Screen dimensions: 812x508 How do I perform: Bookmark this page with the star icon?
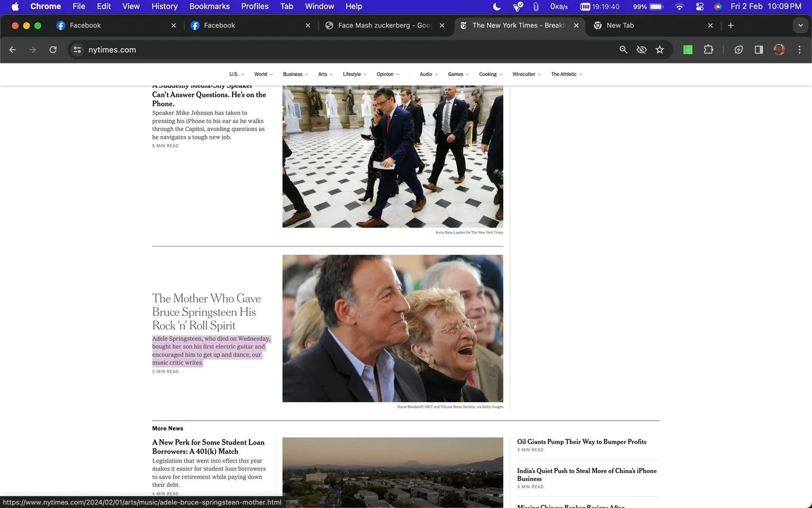point(660,50)
